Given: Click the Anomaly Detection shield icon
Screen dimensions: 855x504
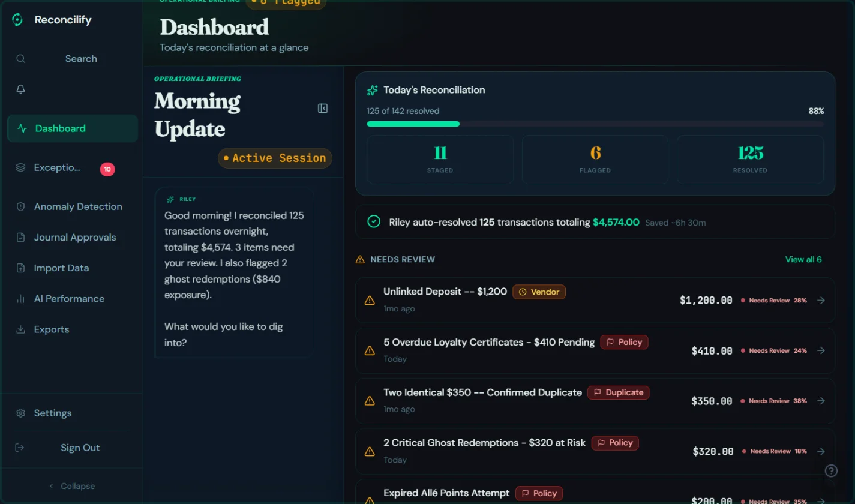Looking at the screenshot, I should click(21, 206).
